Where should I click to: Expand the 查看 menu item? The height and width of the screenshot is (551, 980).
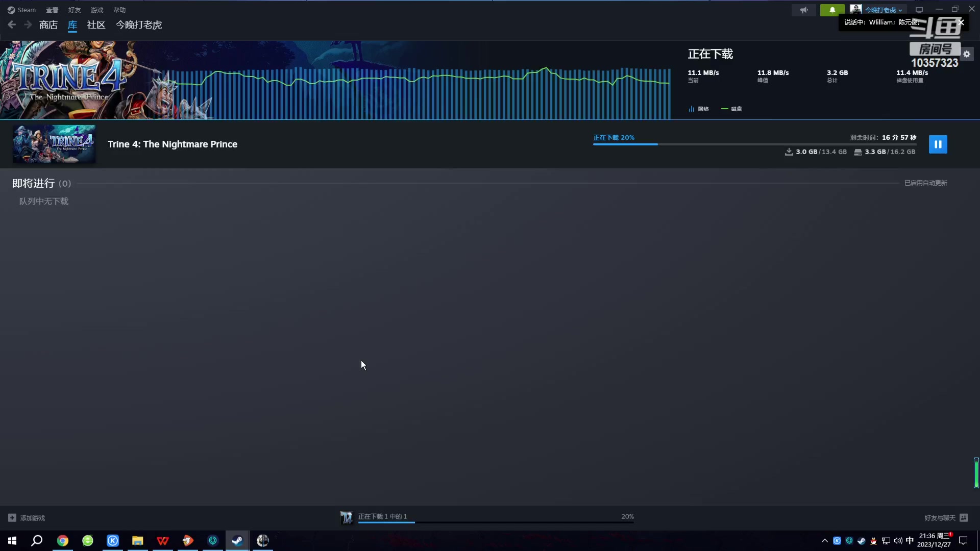tap(52, 9)
